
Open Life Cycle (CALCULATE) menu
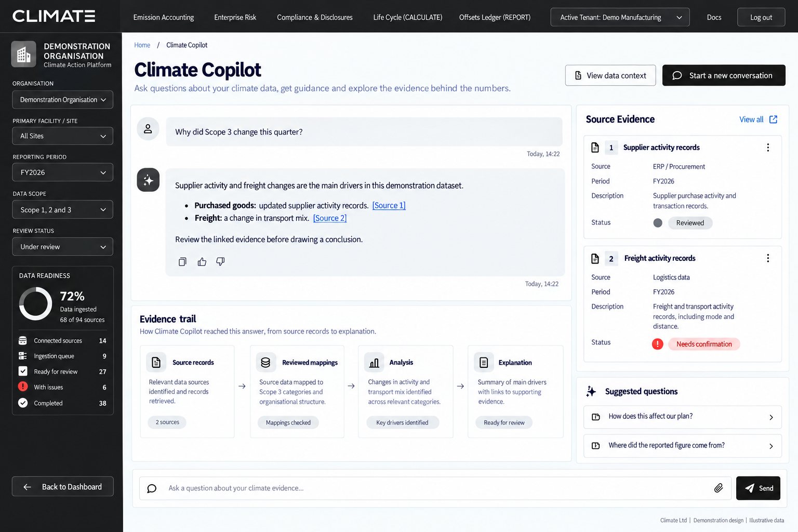click(408, 17)
